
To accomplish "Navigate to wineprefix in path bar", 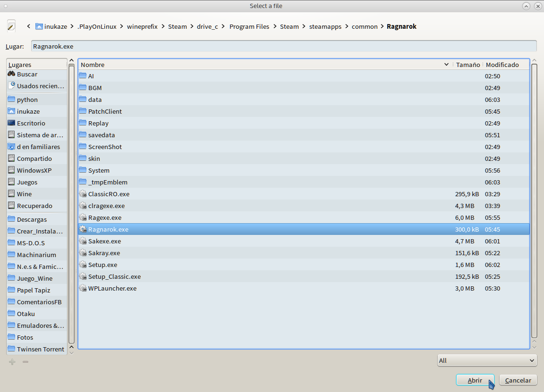I will [142, 26].
